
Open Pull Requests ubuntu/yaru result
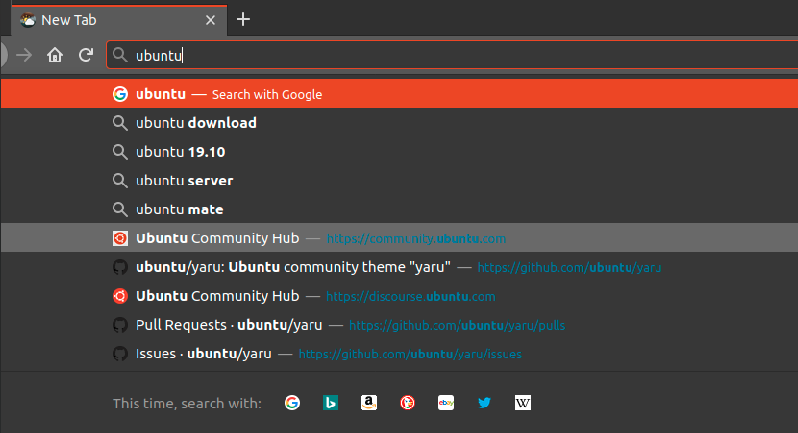(400, 325)
